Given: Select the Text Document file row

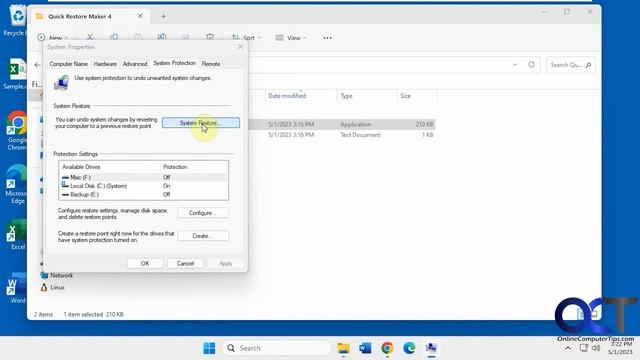Looking at the screenshot, I should click(342, 135).
